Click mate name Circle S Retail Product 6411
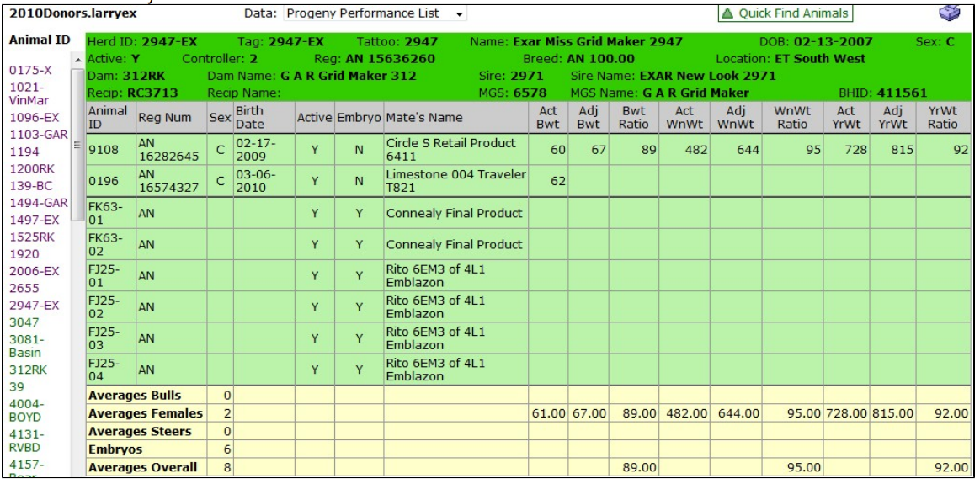This screenshot has width=980, height=484. pyautogui.click(x=450, y=150)
